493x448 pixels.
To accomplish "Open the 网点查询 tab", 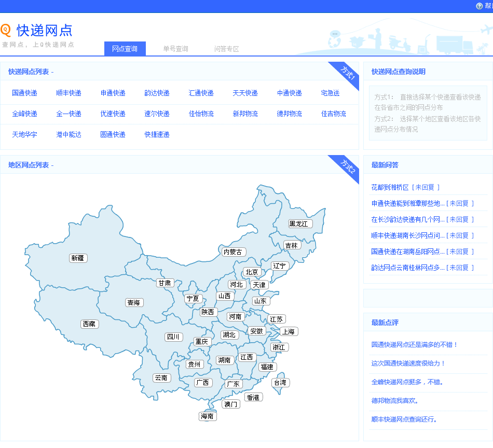I will (x=125, y=49).
